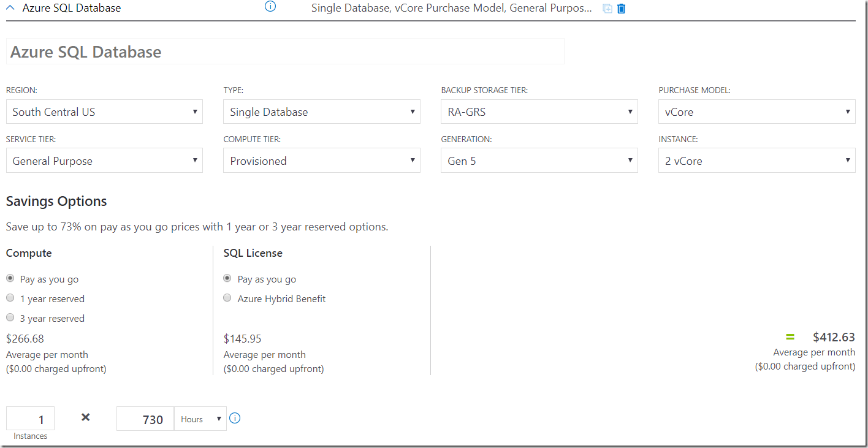This screenshot has height=448, width=868.
Task: Click the info icon beside the section title
Action: pos(270,7)
